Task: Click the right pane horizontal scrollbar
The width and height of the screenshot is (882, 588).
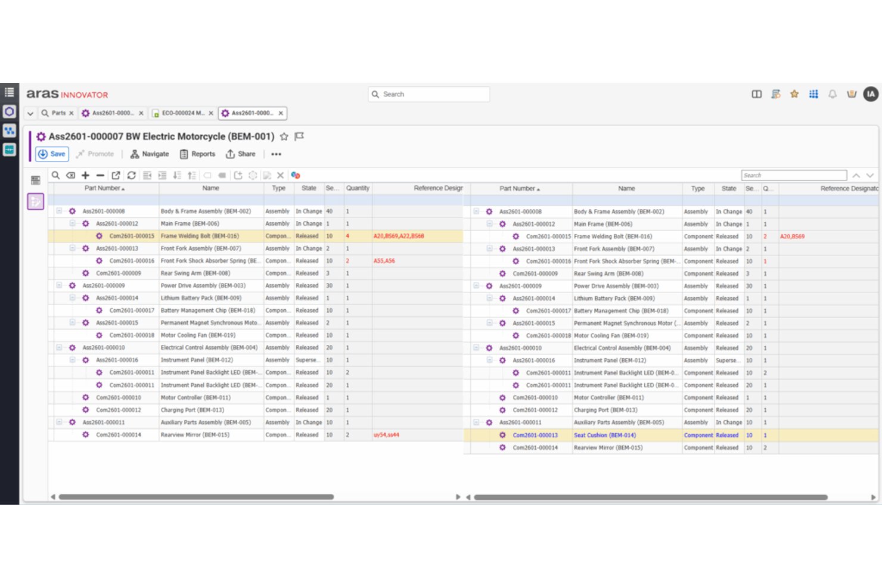Action: (650, 497)
